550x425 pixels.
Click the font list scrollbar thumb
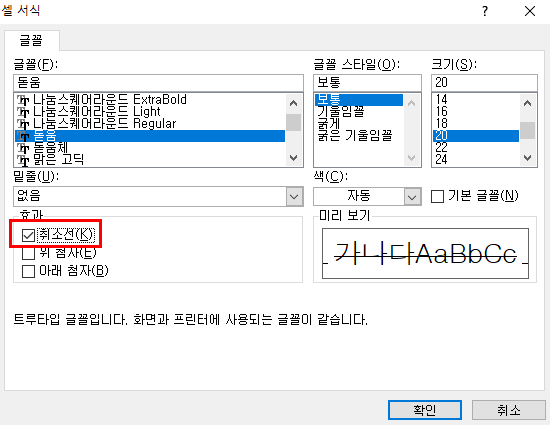[294, 122]
